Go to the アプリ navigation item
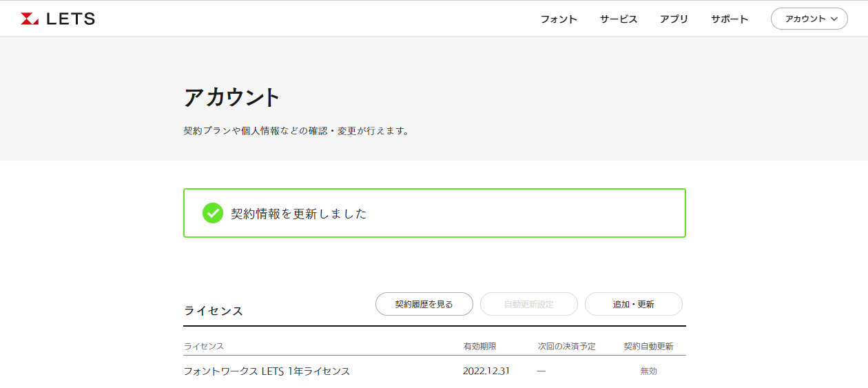868x388 pixels. pyautogui.click(x=674, y=19)
